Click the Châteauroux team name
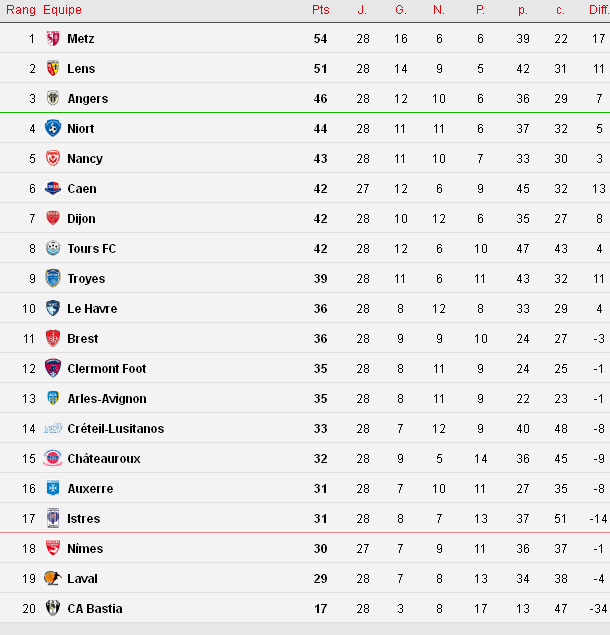Screen dimensions: 610x635 103,459
